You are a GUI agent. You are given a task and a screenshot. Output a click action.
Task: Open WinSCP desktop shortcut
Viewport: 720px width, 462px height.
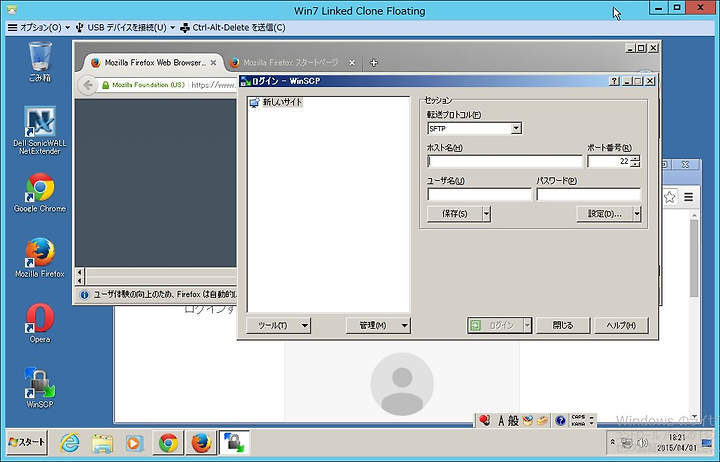tap(40, 388)
